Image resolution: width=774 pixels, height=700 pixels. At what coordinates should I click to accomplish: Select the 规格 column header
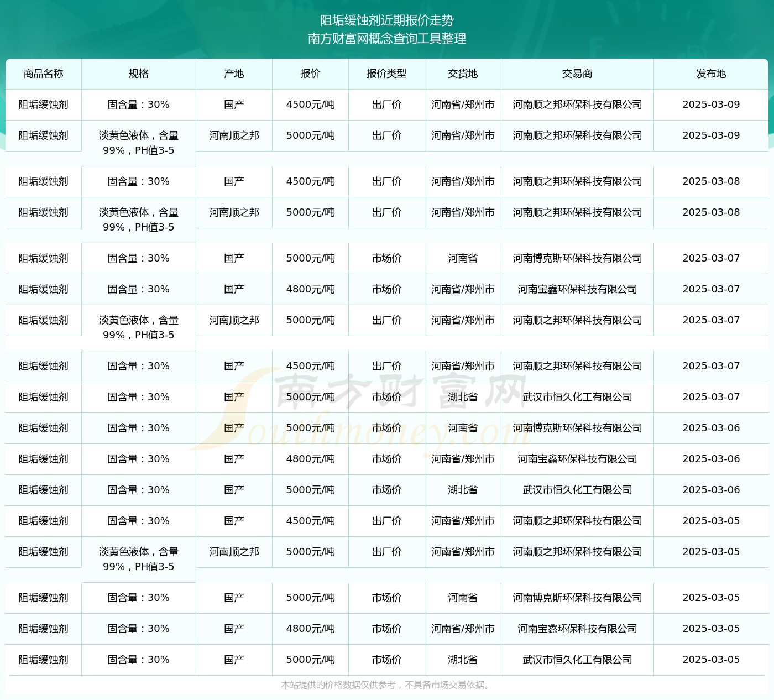139,74
